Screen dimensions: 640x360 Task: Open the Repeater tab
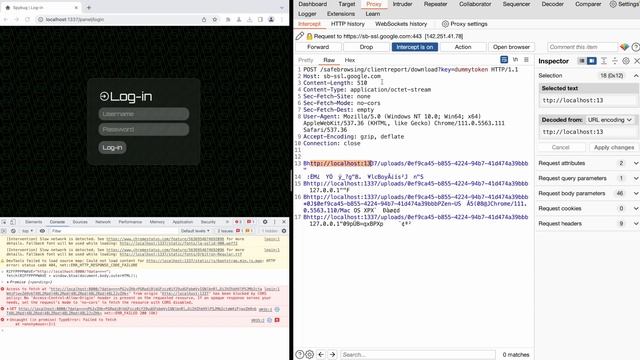point(435,4)
